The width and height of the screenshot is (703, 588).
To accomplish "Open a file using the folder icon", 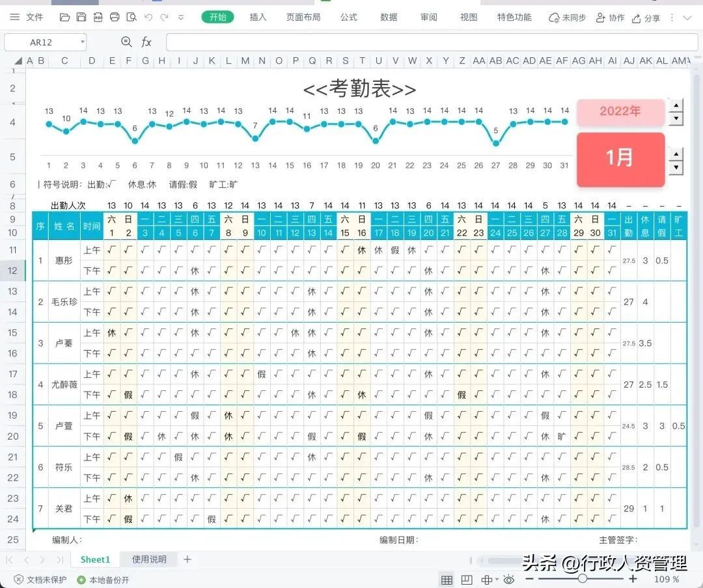I will [64, 18].
